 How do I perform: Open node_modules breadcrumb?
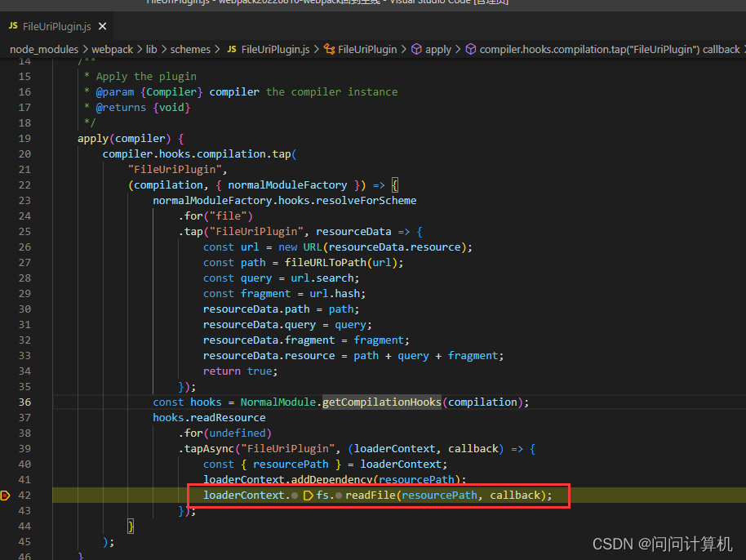pos(44,50)
